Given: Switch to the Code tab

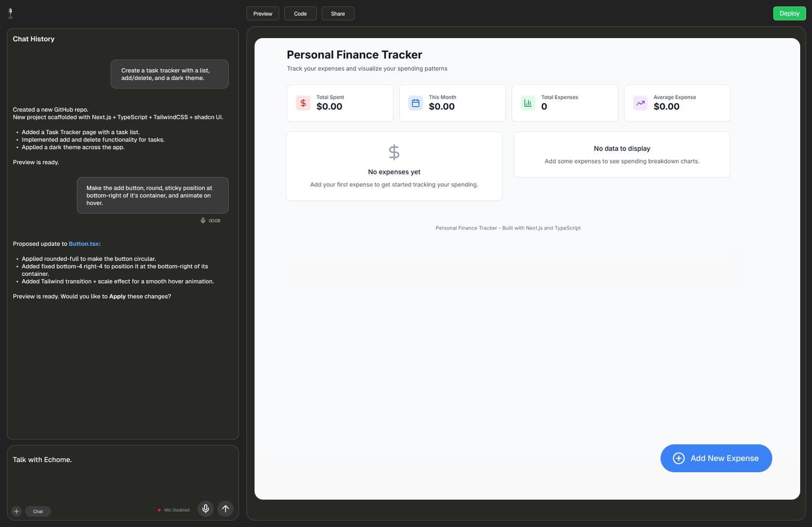Looking at the screenshot, I should tap(300, 13).
